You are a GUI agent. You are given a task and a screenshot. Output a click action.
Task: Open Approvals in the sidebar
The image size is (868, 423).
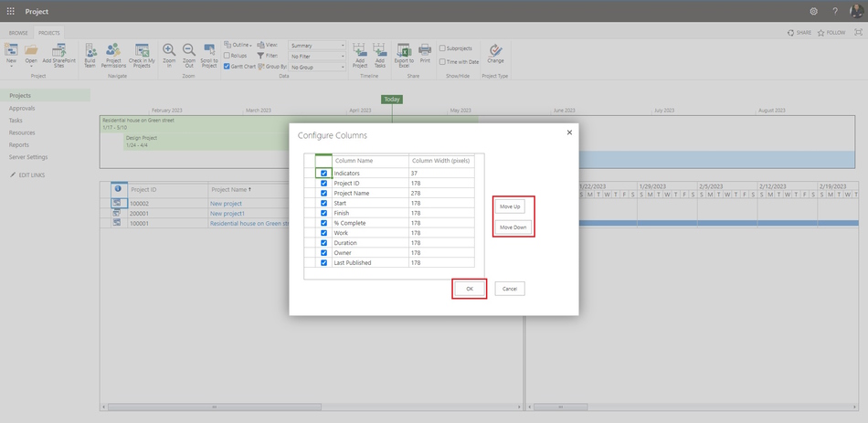click(22, 109)
